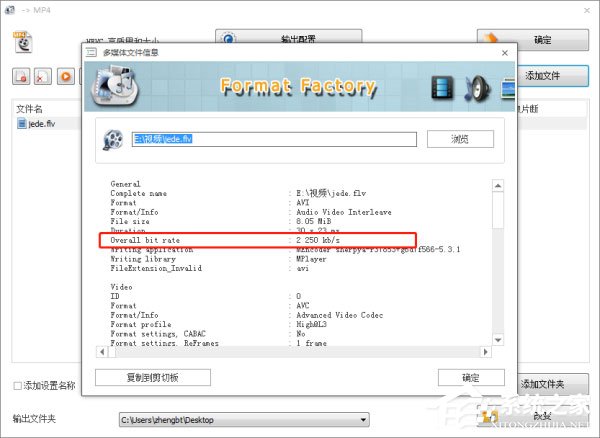Screen dimensions: 600x438
Task: Click the vertical scrollbar thumb in info panel
Action: pyautogui.click(x=498, y=210)
